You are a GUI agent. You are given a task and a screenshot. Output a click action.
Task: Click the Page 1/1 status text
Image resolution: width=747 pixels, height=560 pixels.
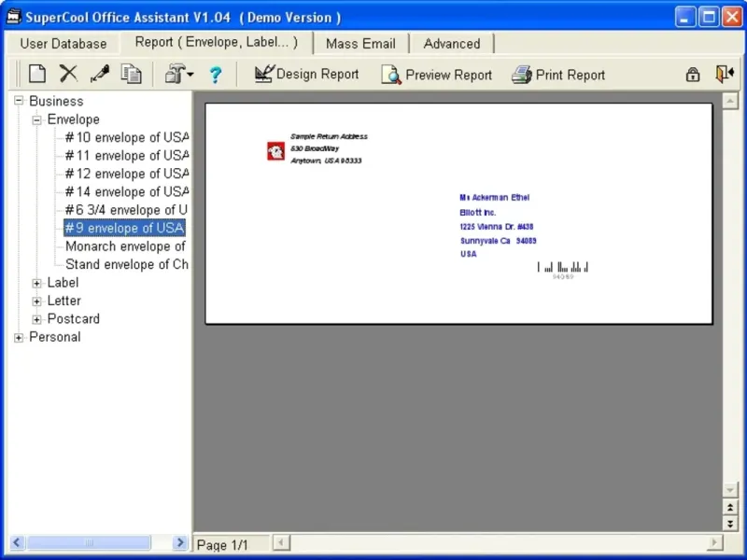222,545
